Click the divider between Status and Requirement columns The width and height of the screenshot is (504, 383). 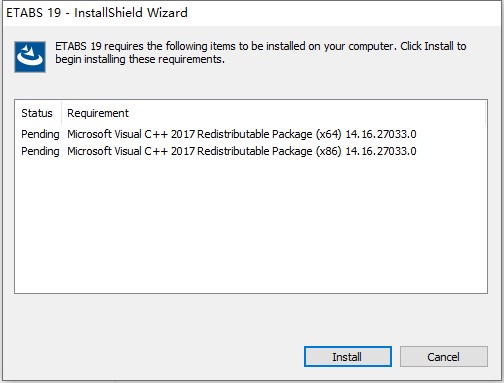click(x=62, y=113)
